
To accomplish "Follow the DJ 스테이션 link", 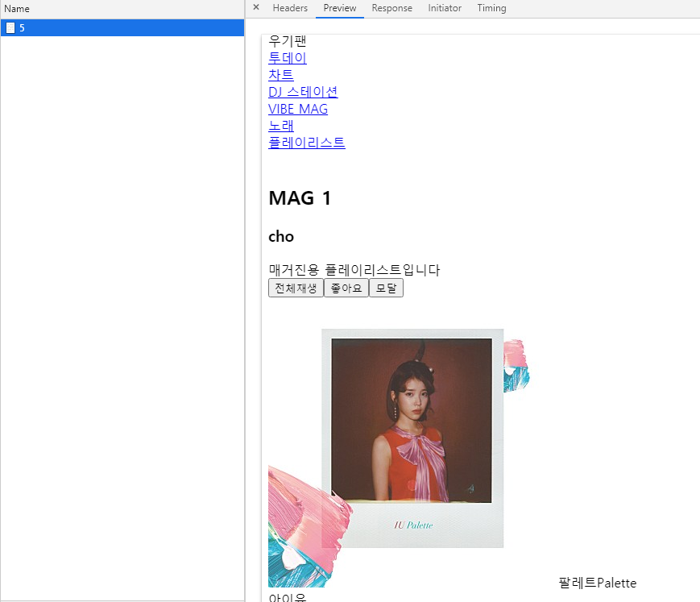I will tap(303, 92).
